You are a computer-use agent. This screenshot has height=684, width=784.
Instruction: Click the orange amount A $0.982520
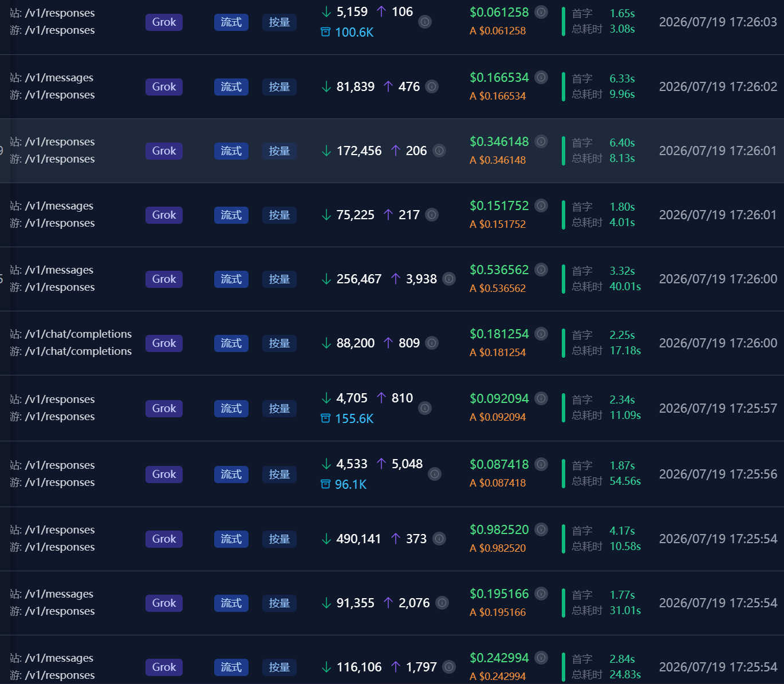point(498,548)
